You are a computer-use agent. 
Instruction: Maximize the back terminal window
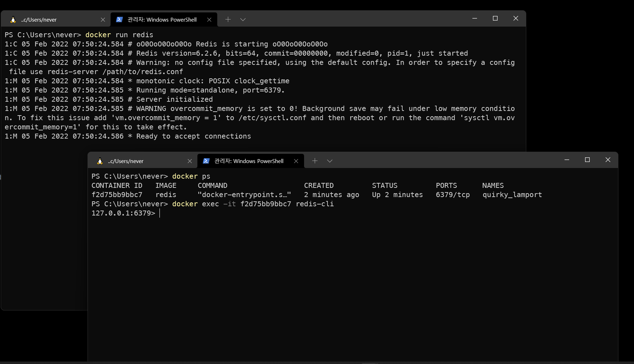click(495, 18)
